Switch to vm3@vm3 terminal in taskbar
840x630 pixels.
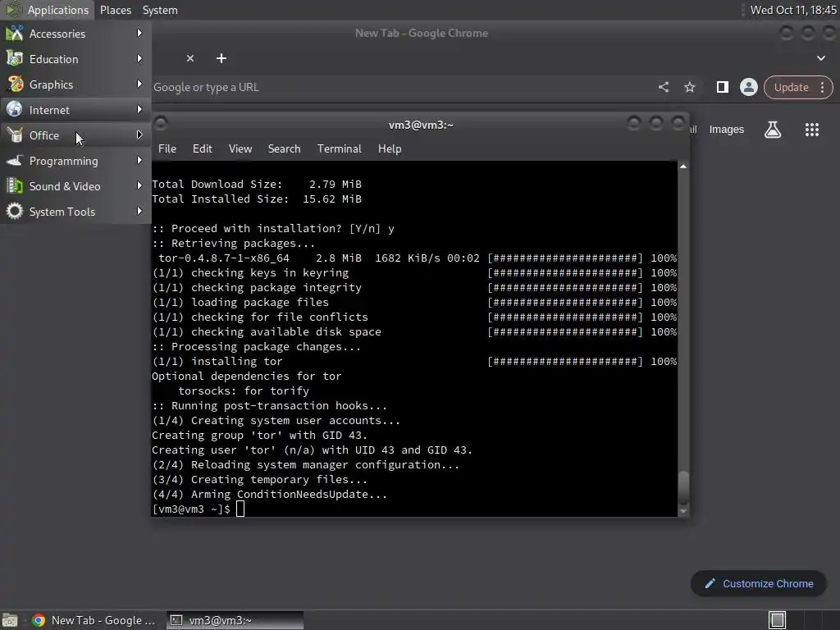tap(235, 620)
